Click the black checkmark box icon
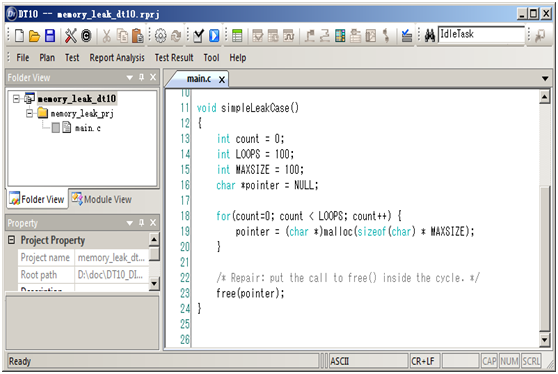Viewport: 558px width, 374px height. [198, 36]
